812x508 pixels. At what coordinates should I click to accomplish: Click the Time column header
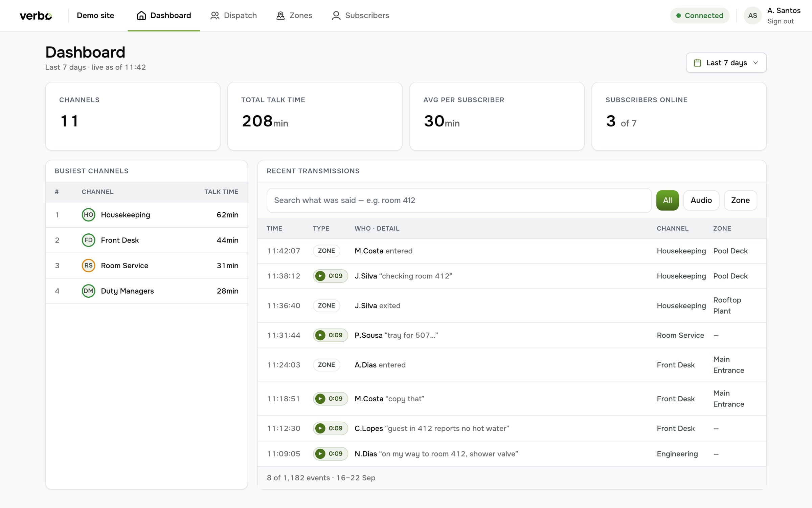click(274, 229)
